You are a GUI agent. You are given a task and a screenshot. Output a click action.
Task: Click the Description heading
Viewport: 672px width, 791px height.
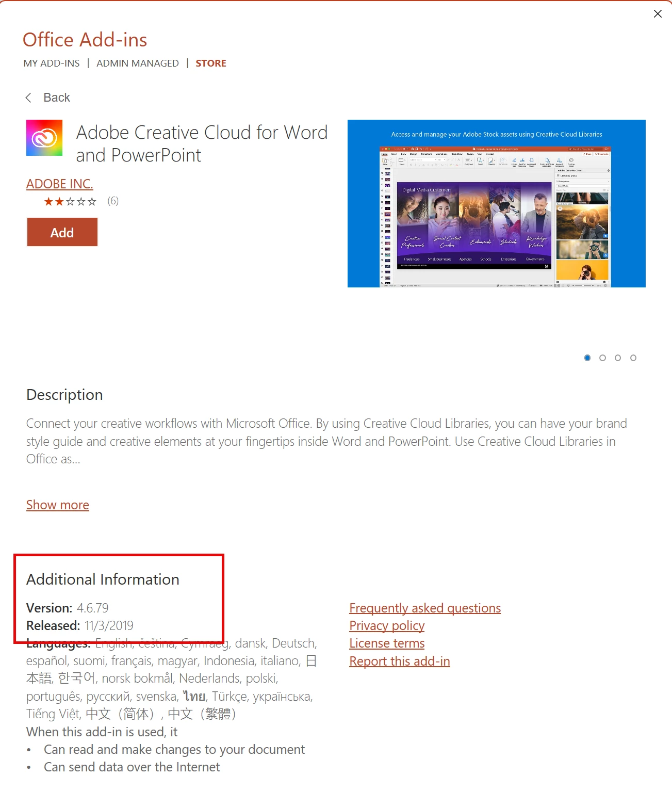64,395
